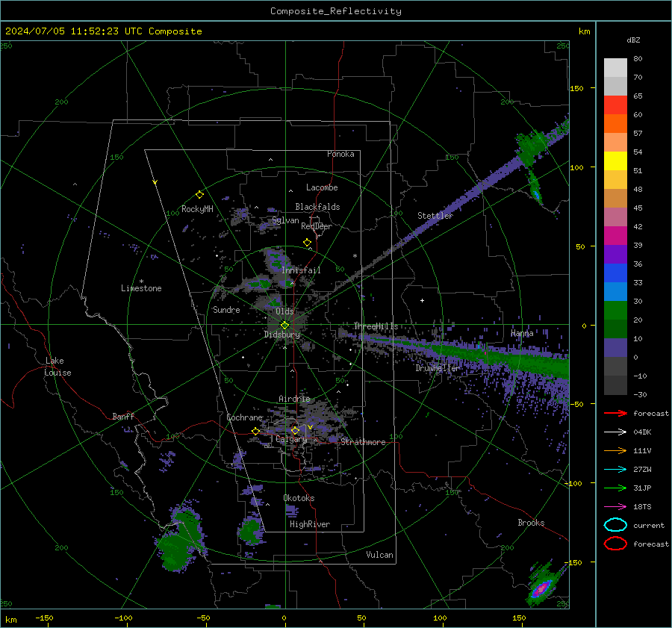Click the white 04DK arrow legend icon

click(x=615, y=432)
